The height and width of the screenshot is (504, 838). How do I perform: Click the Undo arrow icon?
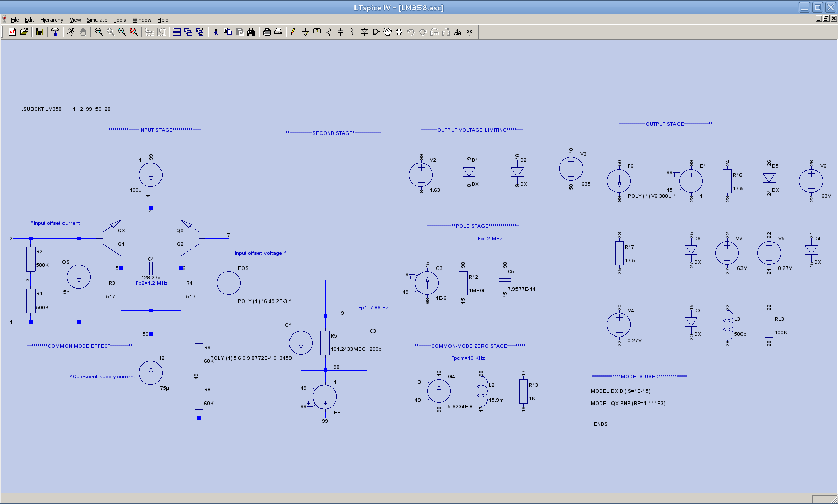(x=411, y=32)
